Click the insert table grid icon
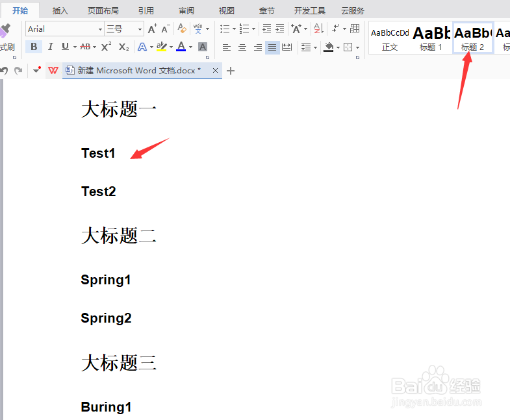This screenshot has height=420, width=510. (x=355, y=29)
